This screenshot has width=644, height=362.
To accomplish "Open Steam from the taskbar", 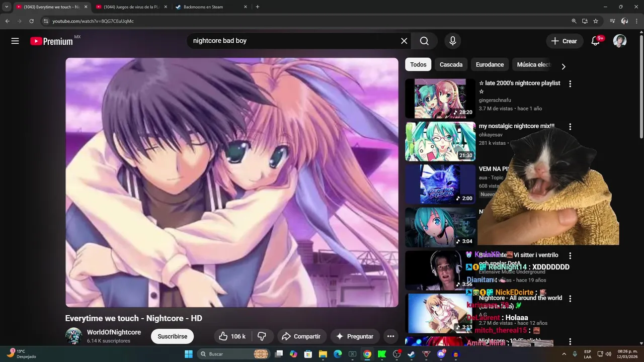I will [411, 354].
